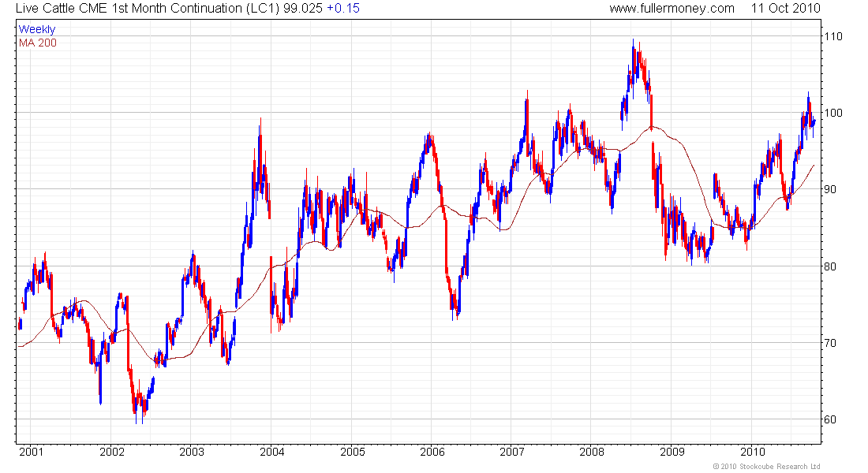This screenshot has width=868, height=473.
Task: Click the '© 2010 Stockcube Research Ltd' copyright text
Action: point(767,467)
